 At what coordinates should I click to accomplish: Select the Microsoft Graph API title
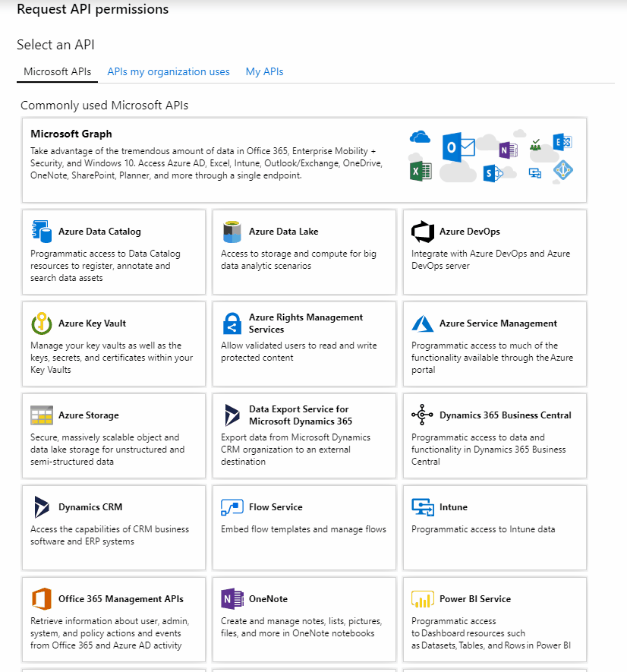(71, 134)
